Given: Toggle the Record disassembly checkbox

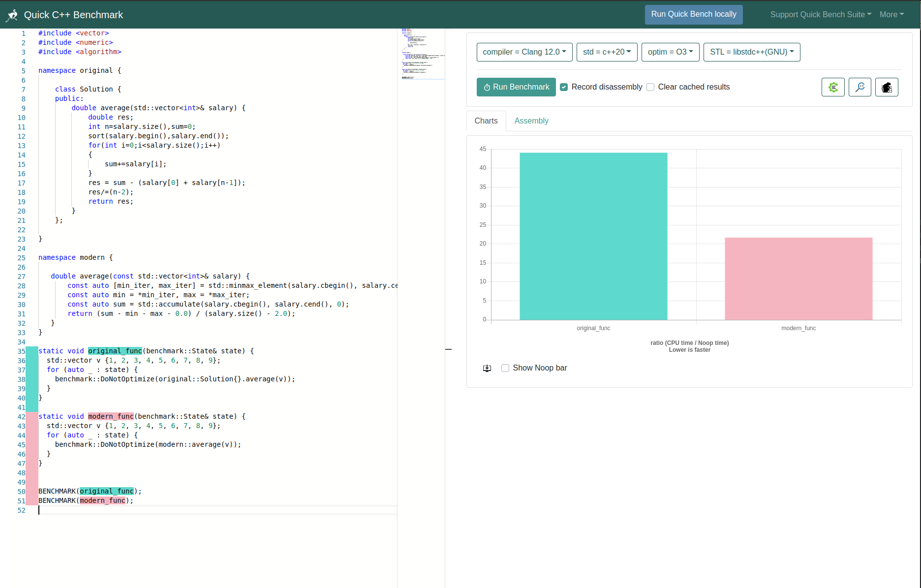Looking at the screenshot, I should [x=564, y=87].
